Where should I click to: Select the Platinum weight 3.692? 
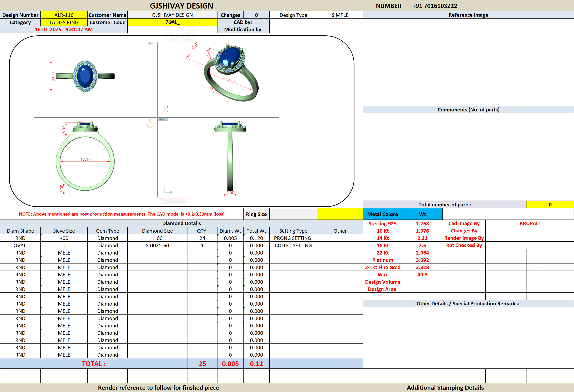point(422,260)
